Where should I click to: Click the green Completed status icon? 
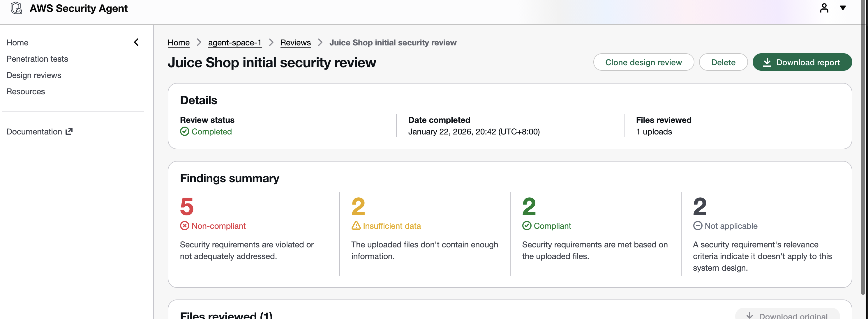[184, 131]
